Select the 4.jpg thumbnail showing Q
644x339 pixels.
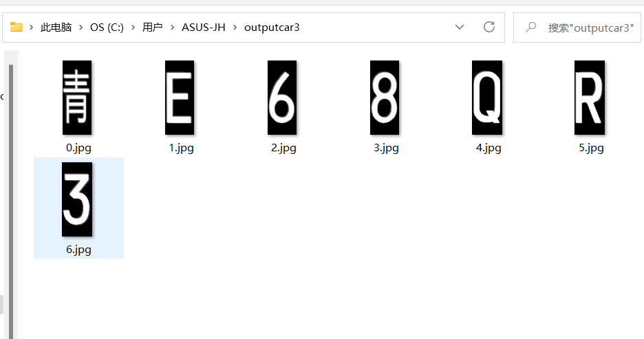tap(487, 98)
